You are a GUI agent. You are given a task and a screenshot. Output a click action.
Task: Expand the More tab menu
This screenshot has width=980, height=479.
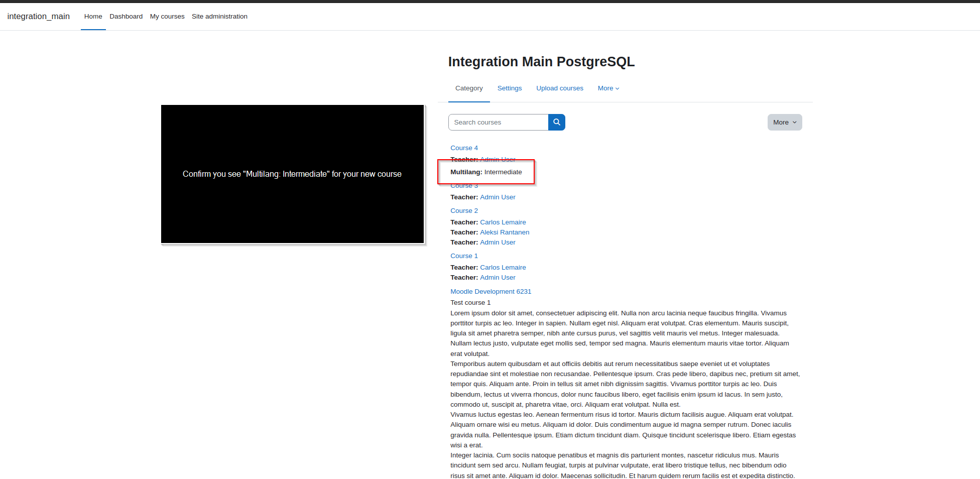point(608,88)
